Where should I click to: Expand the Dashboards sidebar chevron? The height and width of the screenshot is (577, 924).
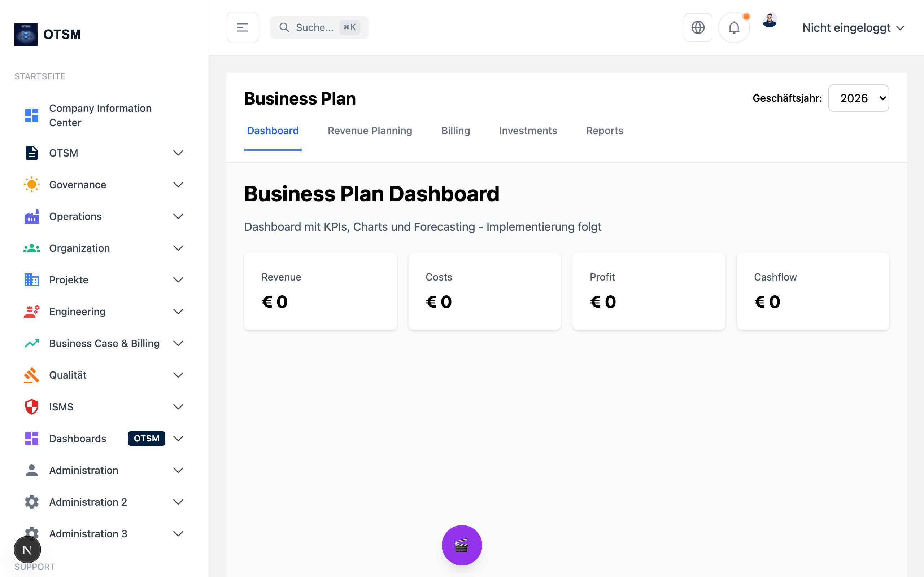tap(178, 439)
